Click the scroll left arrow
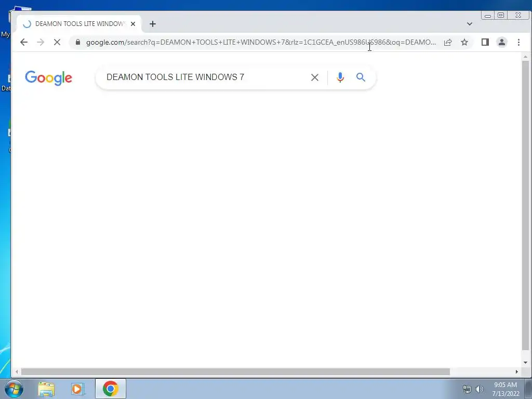532x399 pixels. tap(17, 372)
